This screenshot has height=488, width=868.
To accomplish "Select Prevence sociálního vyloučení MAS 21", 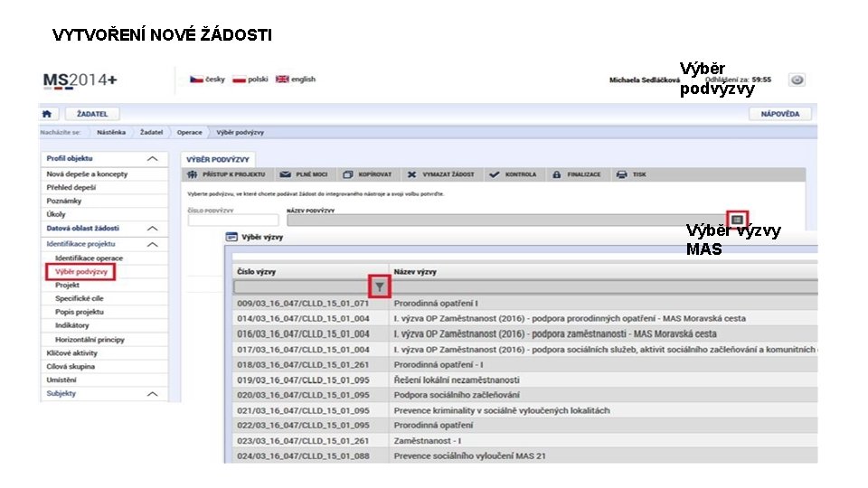I will (524, 455).
